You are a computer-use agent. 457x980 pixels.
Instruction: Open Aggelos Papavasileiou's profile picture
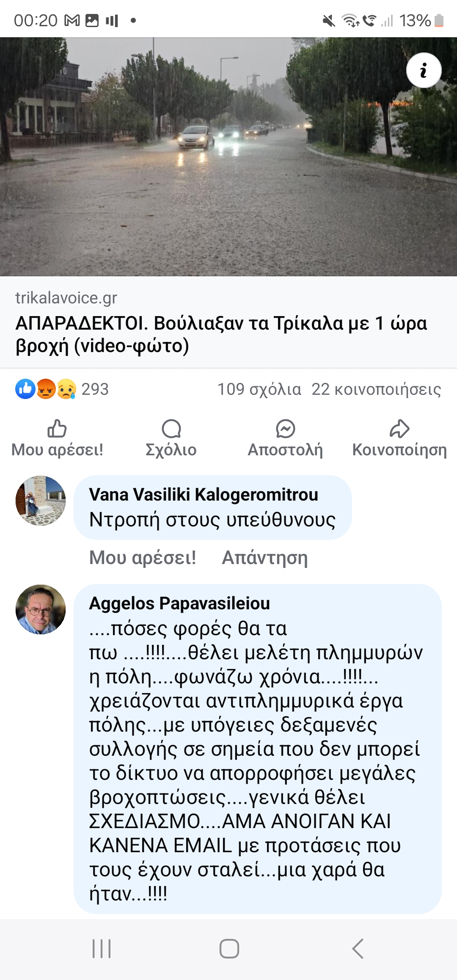coord(41,609)
